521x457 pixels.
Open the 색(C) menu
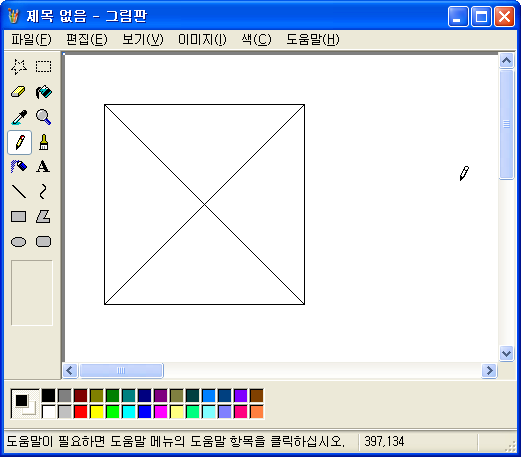click(x=256, y=40)
